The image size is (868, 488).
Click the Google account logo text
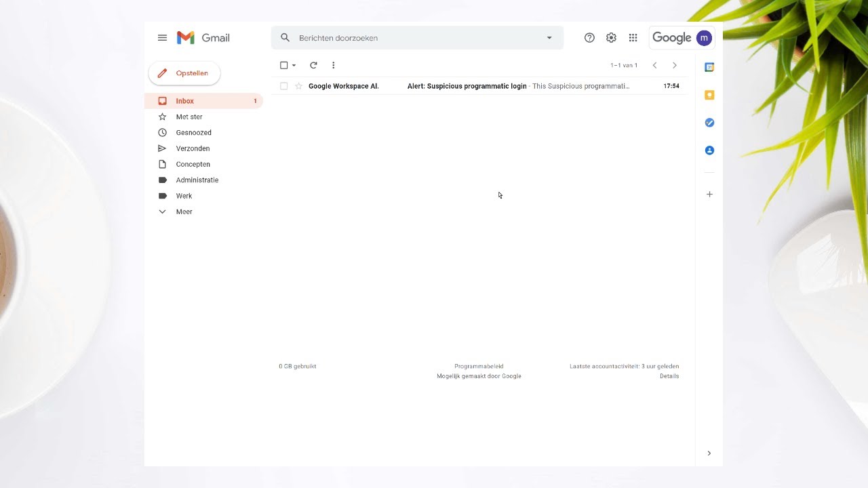coord(671,38)
